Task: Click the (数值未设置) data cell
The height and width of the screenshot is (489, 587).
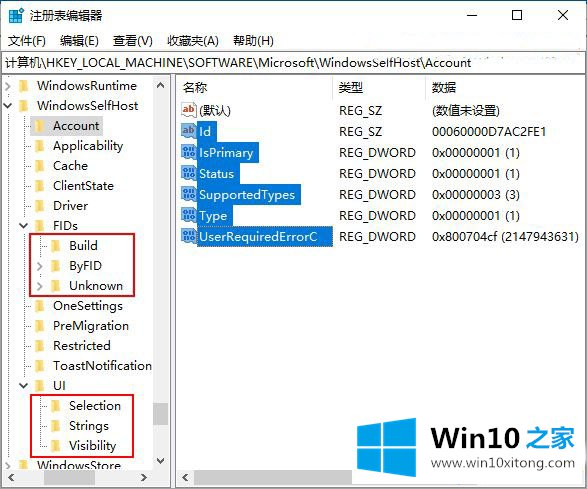Action: tap(466, 111)
